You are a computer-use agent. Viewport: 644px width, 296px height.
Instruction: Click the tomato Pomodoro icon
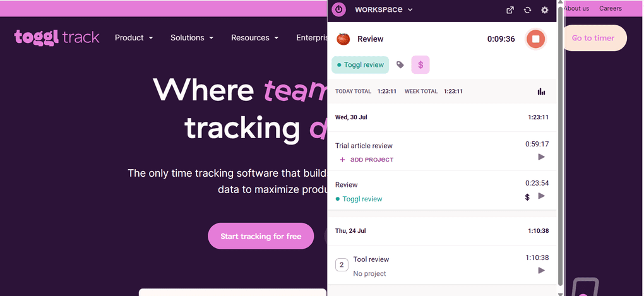point(343,39)
